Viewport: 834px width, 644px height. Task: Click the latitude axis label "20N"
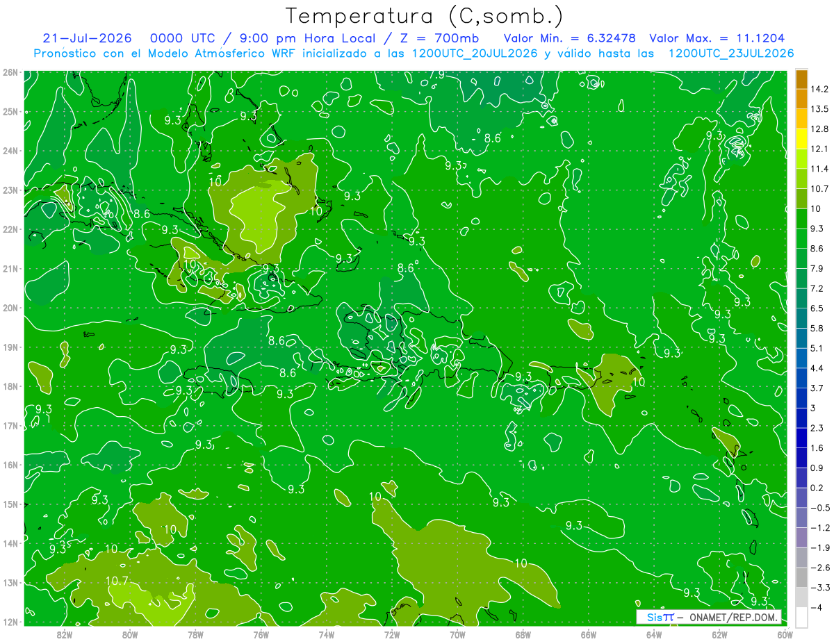(x=10, y=308)
